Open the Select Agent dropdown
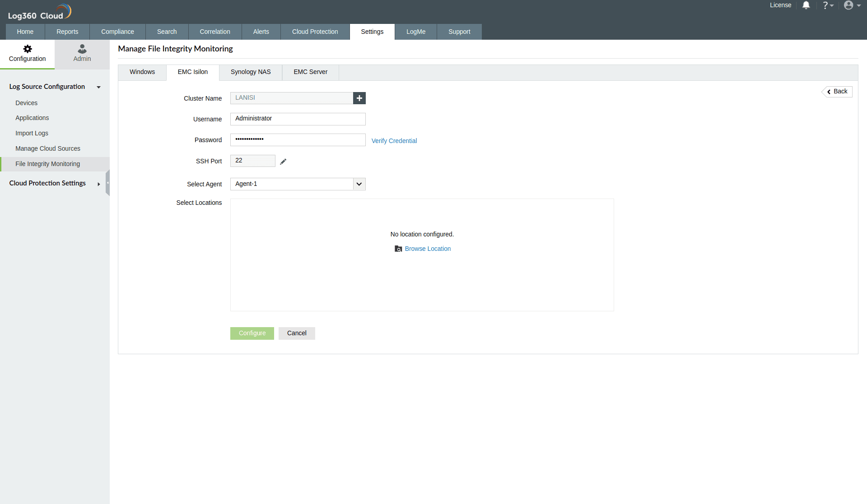Viewport: 867px width, 504px height. (359, 184)
